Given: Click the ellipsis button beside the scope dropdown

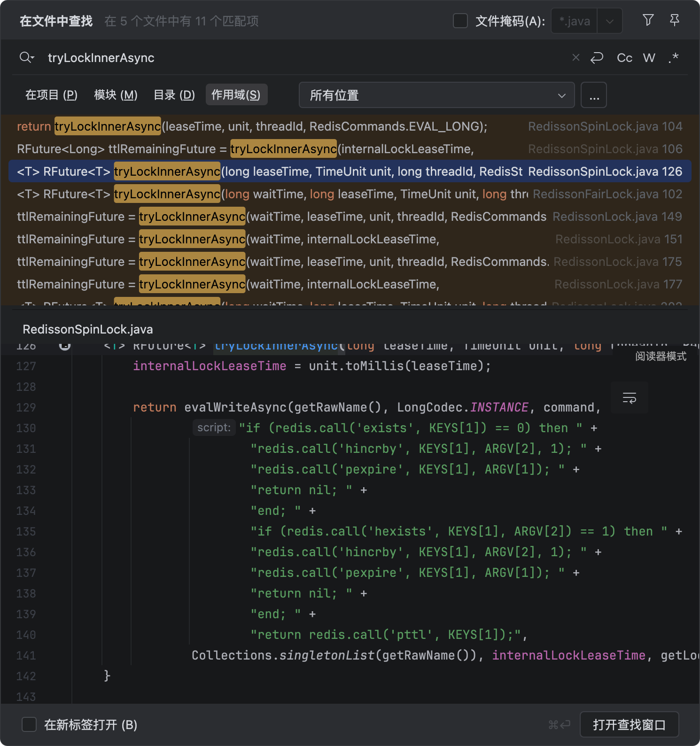Looking at the screenshot, I should [x=594, y=95].
